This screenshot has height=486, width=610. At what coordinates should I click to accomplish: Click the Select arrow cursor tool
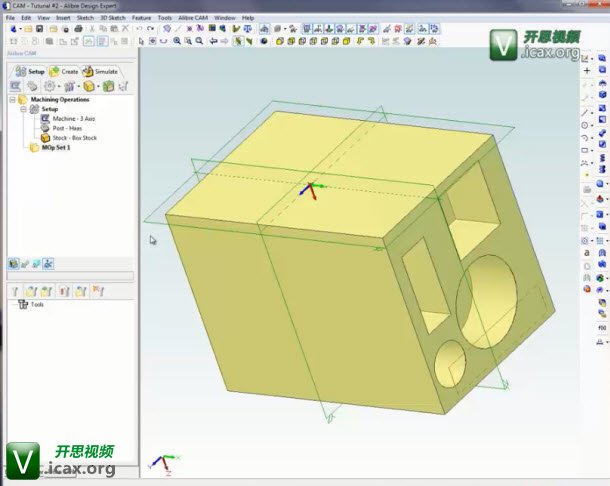(141, 41)
